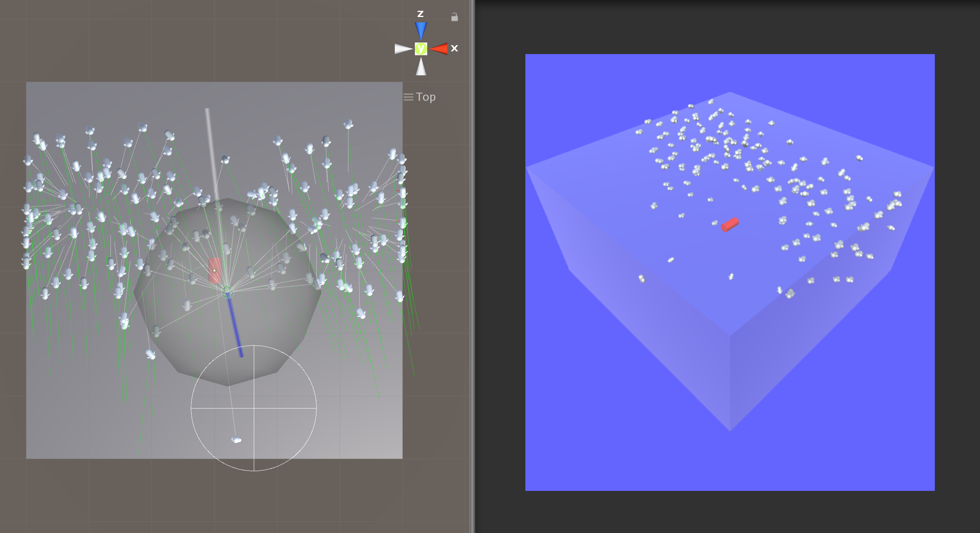Select the red capsule in the game view
This screenshot has width=980, height=533.
[730, 224]
